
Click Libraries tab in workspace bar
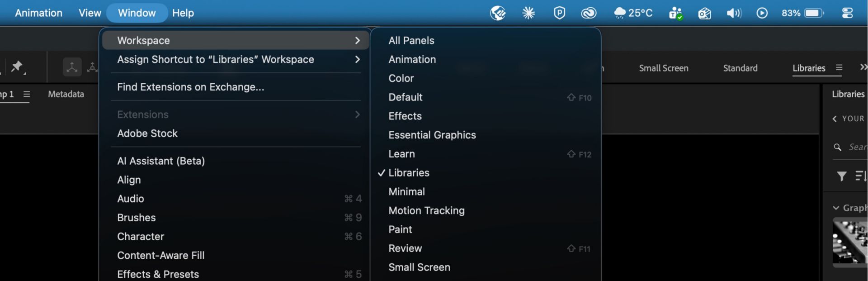tap(809, 68)
